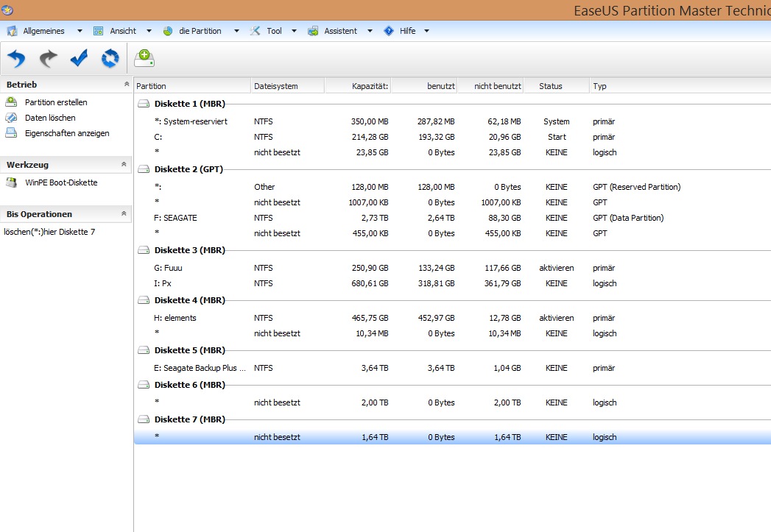
Task: Select pending operation löschen(*:)hier Diskette 7
Action: click(x=49, y=232)
